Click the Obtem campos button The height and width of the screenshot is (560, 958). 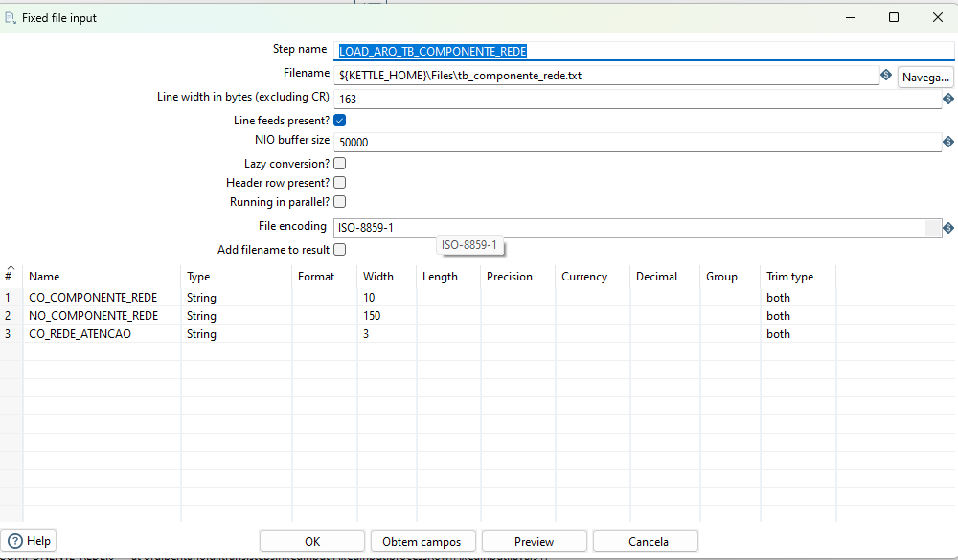[x=422, y=542]
